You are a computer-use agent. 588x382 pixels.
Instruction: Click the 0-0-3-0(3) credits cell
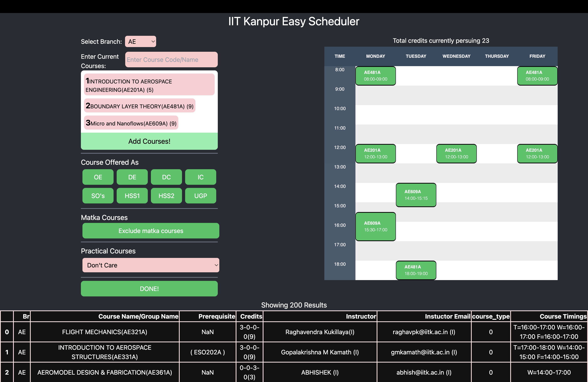(x=250, y=372)
